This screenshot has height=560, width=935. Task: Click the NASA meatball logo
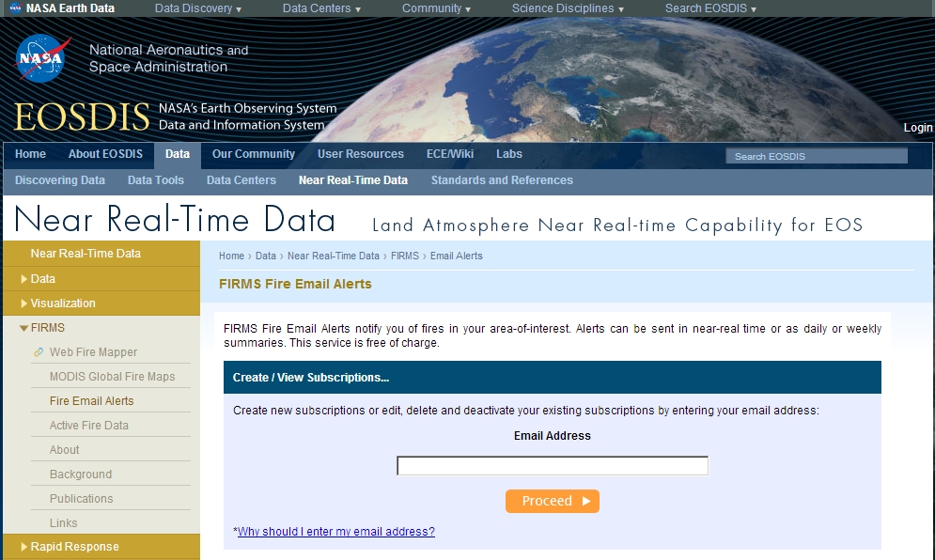coord(41,58)
